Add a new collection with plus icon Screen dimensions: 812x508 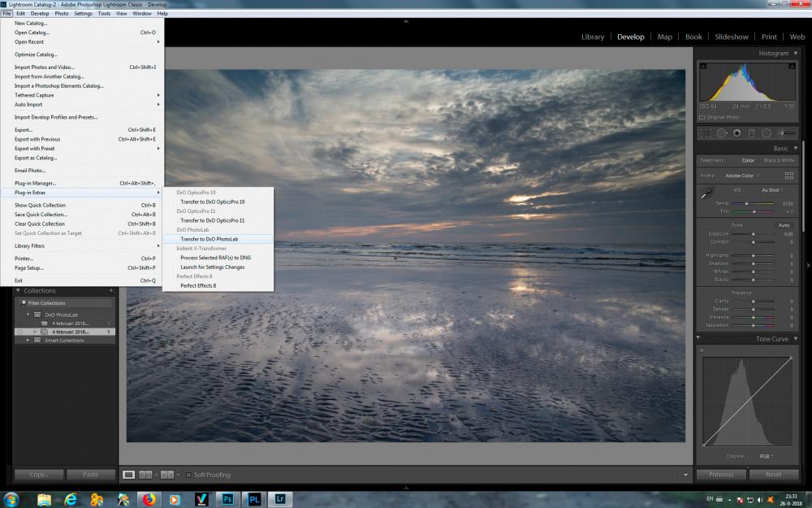110,291
